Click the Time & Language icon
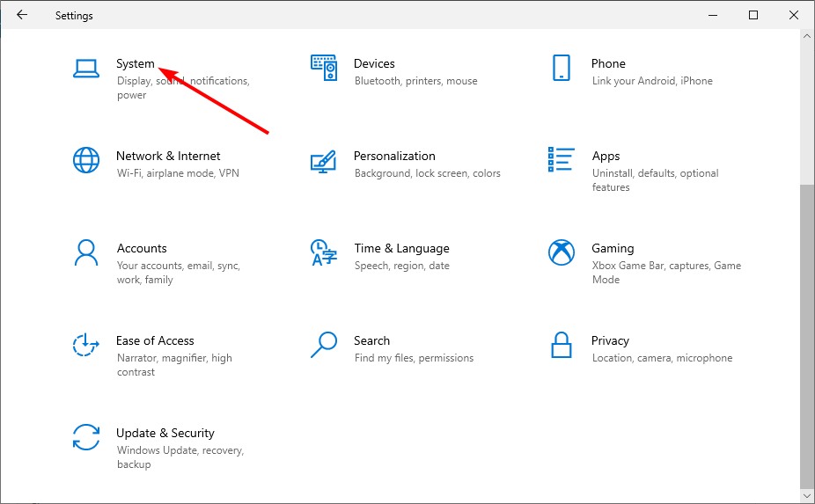Viewport: 815px width, 504px height. click(324, 252)
